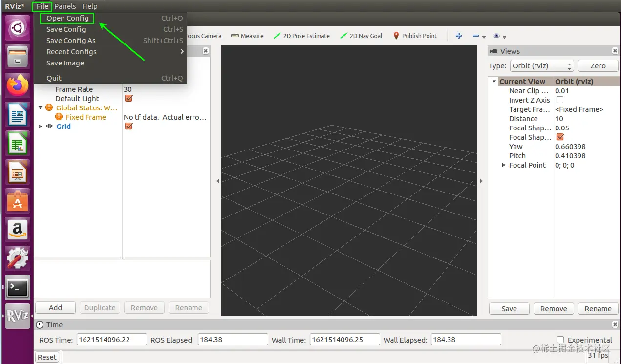Open LibreOffice Calc from the dock
Viewport: 621px width, 364px height.
(18, 143)
